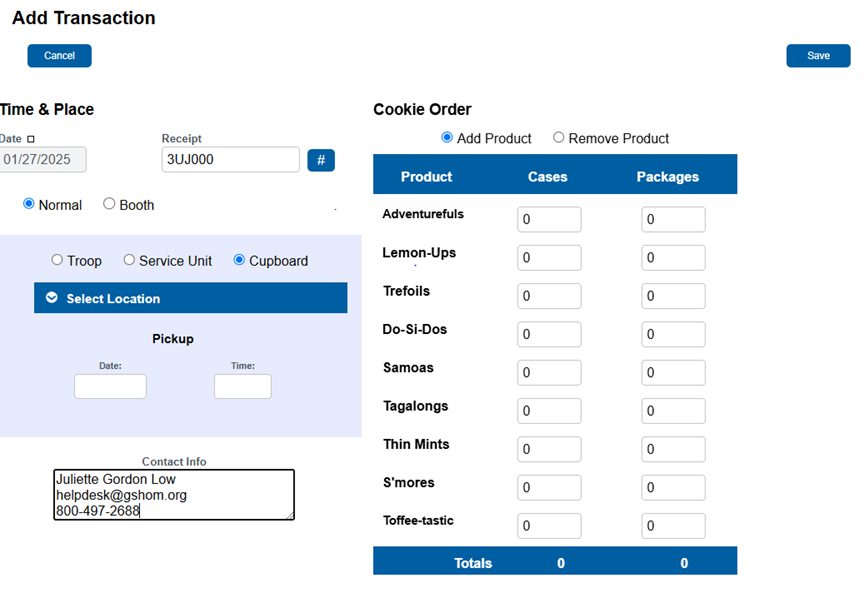Click the # receipt number generator button
The image size is (864, 593).
click(x=320, y=160)
